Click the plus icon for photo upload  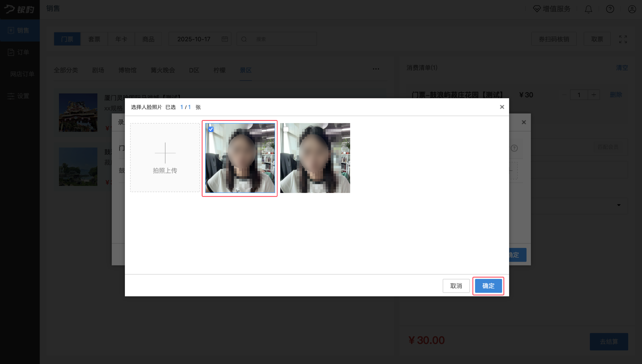tap(165, 153)
